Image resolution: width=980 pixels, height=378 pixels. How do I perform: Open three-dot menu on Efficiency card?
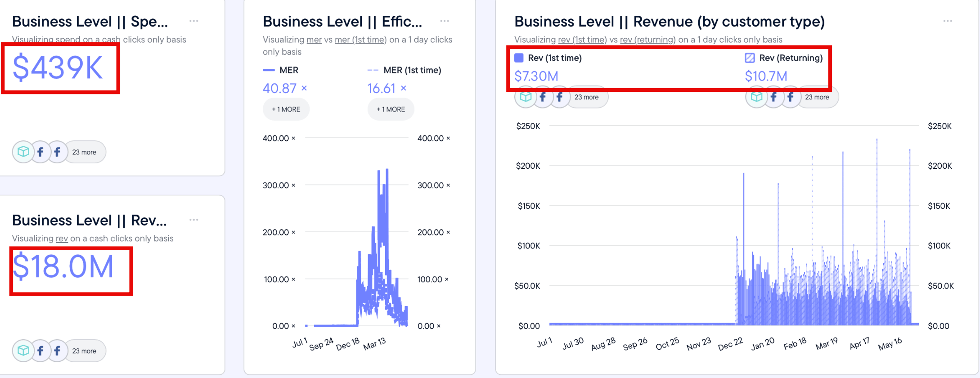(x=445, y=21)
